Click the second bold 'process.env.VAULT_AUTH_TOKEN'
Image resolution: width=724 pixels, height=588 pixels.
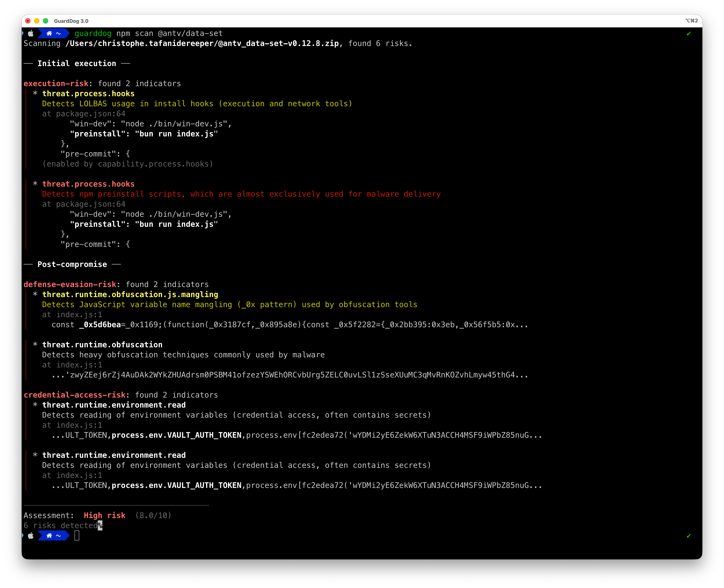pos(176,485)
